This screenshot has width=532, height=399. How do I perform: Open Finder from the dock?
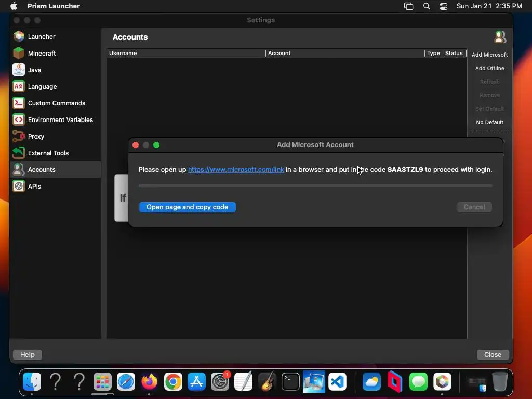pos(32,382)
